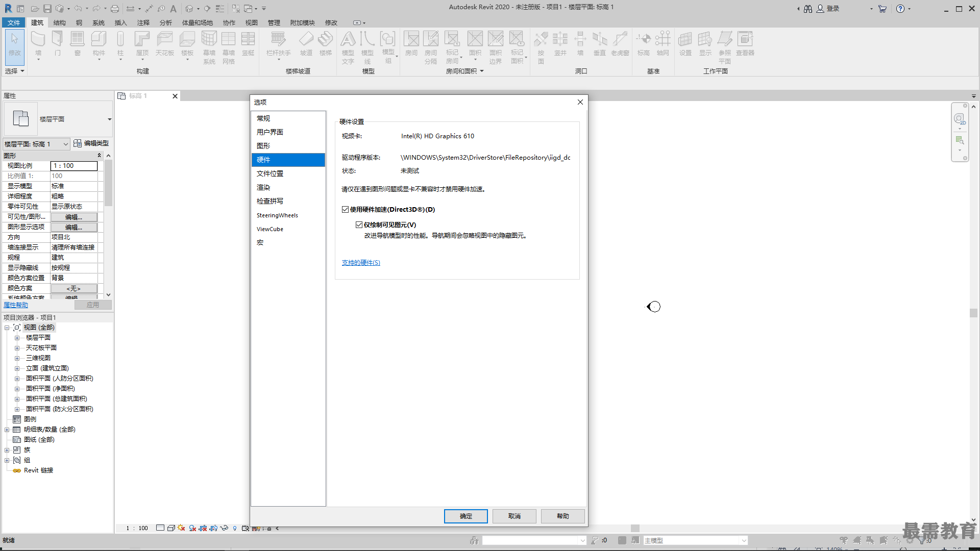
Task: Expand 楼层平面 node in project browser
Action: tap(17, 338)
